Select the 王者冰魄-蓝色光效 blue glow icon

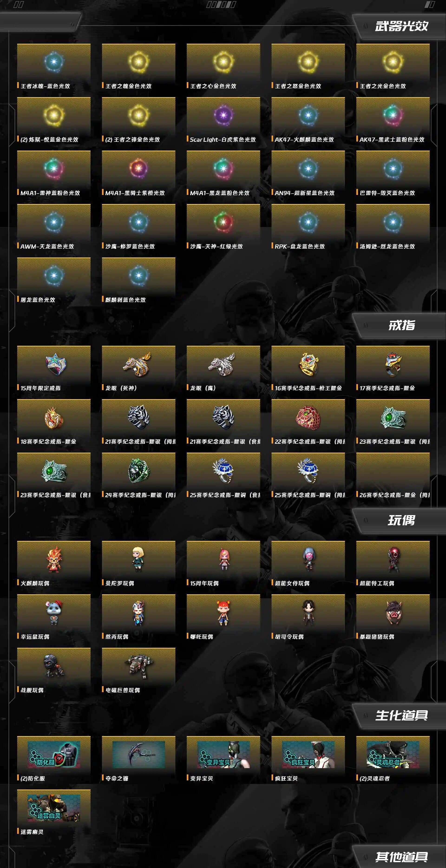tap(54, 62)
